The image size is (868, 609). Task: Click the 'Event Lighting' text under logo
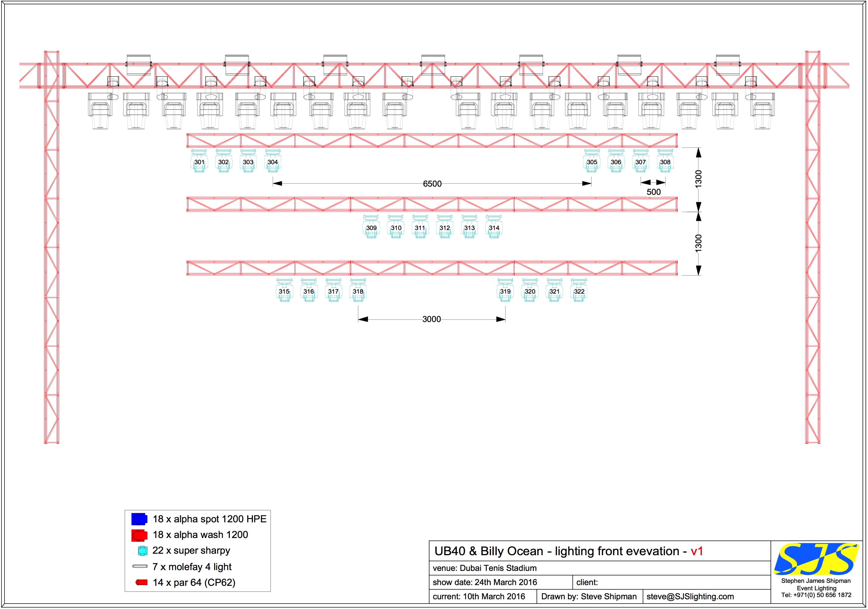(817, 588)
